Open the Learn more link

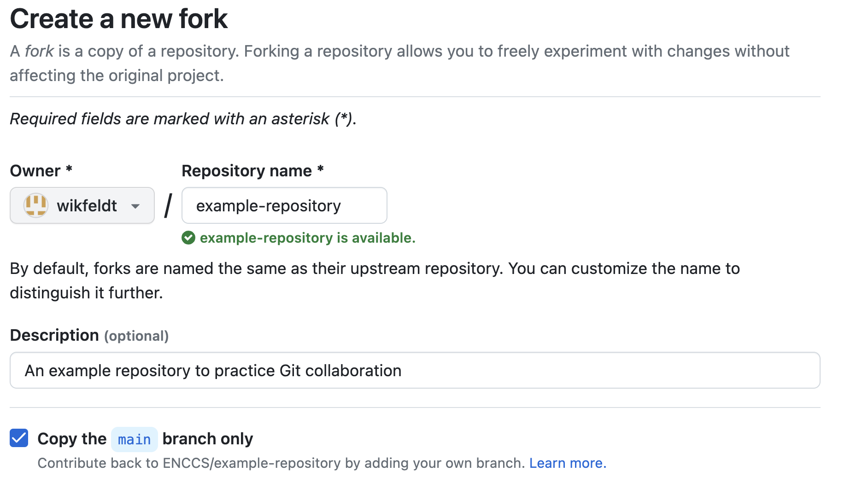(x=568, y=463)
